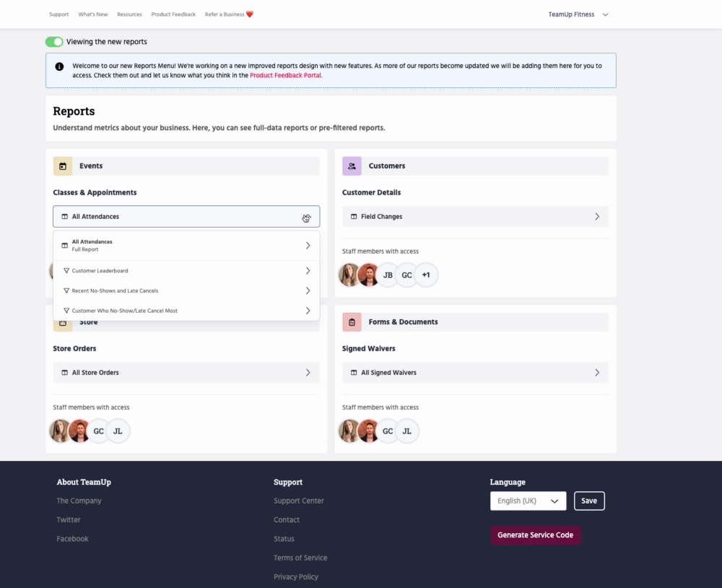The width and height of the screenshot is (722, 588).
Task: Click the Forms & Documents clipboard icon
Action: tap(352, 322)
